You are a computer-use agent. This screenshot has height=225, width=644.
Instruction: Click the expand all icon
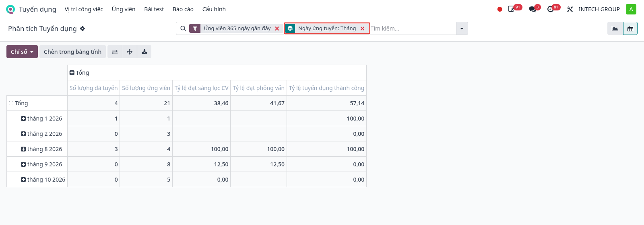(130, 52)
